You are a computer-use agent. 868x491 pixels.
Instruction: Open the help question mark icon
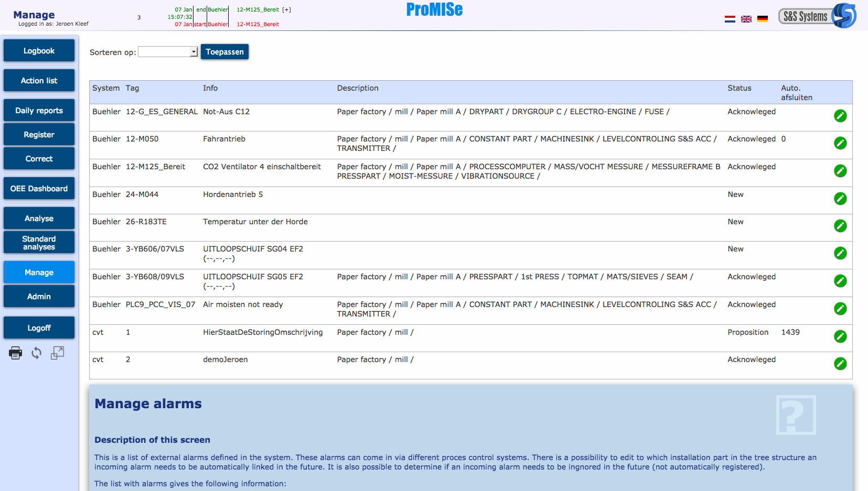796,415
